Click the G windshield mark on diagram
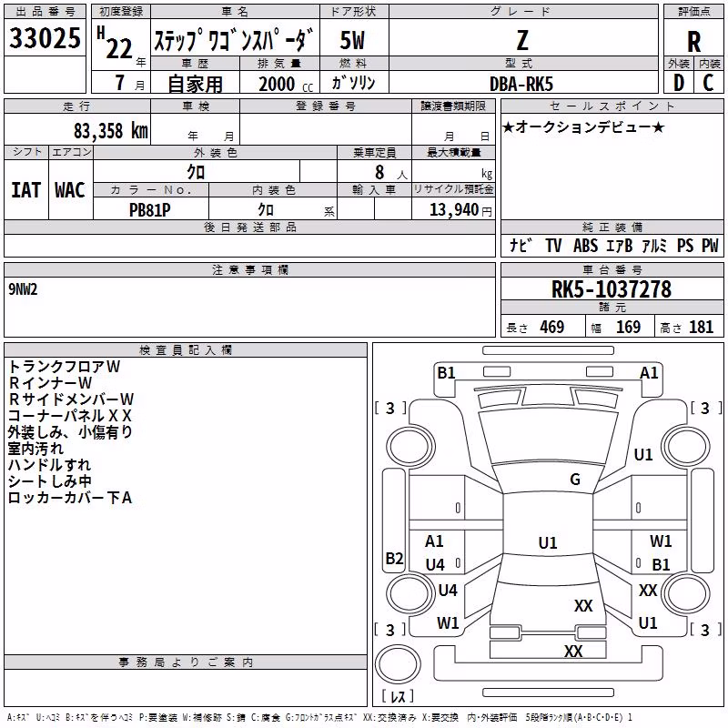 tap(575, 480)
